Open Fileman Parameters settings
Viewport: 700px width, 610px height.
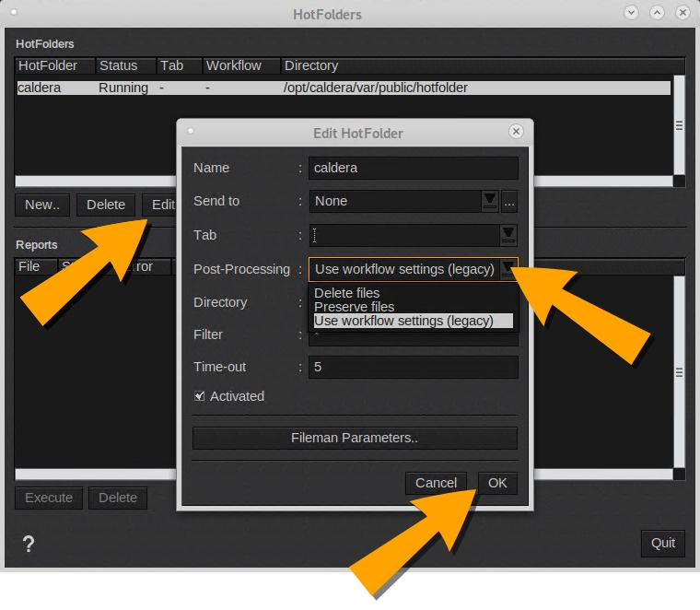tap(355, 438)
